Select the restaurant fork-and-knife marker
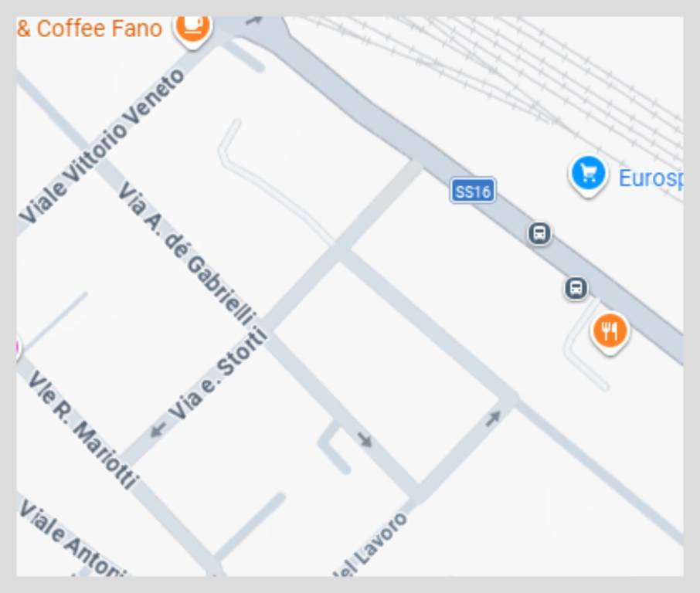Viewport: 700px width, 593px height. click(610, 333)
